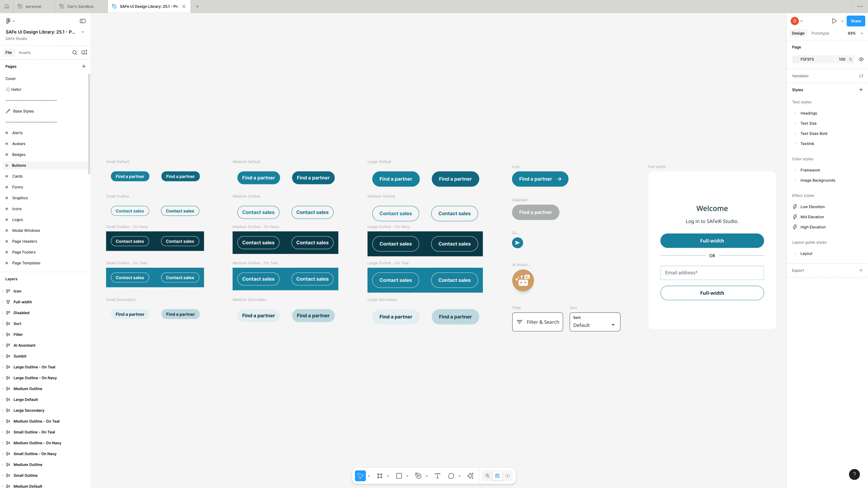Select the Text tool
This screenshot has height=488, width=868.
point(437,476)
